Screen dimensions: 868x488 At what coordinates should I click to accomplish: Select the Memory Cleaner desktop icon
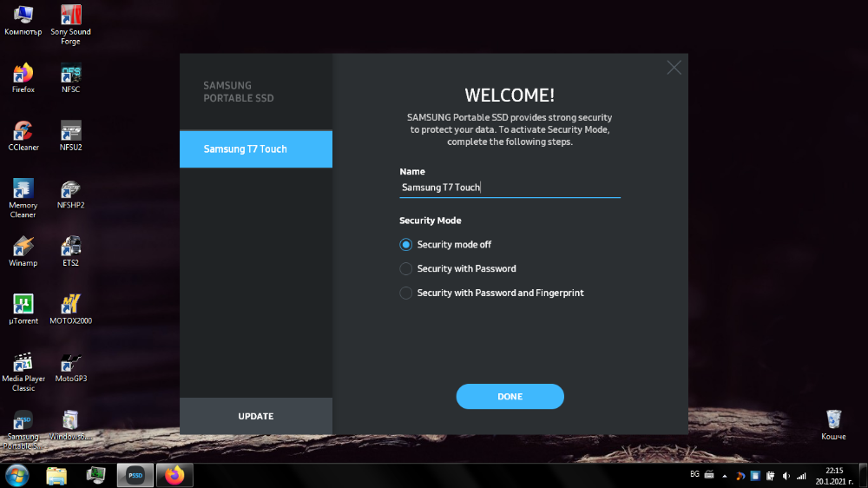pos(23,198)
